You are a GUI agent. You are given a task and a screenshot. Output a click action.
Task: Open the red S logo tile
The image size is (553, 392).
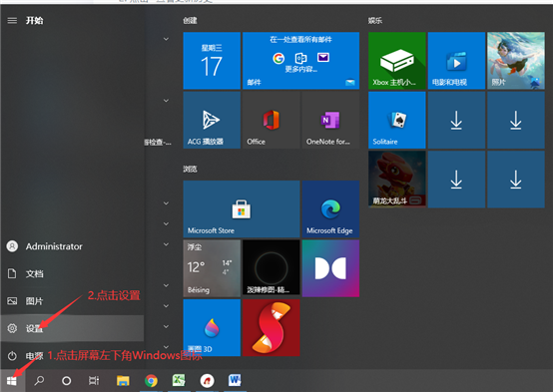(271, 327)
